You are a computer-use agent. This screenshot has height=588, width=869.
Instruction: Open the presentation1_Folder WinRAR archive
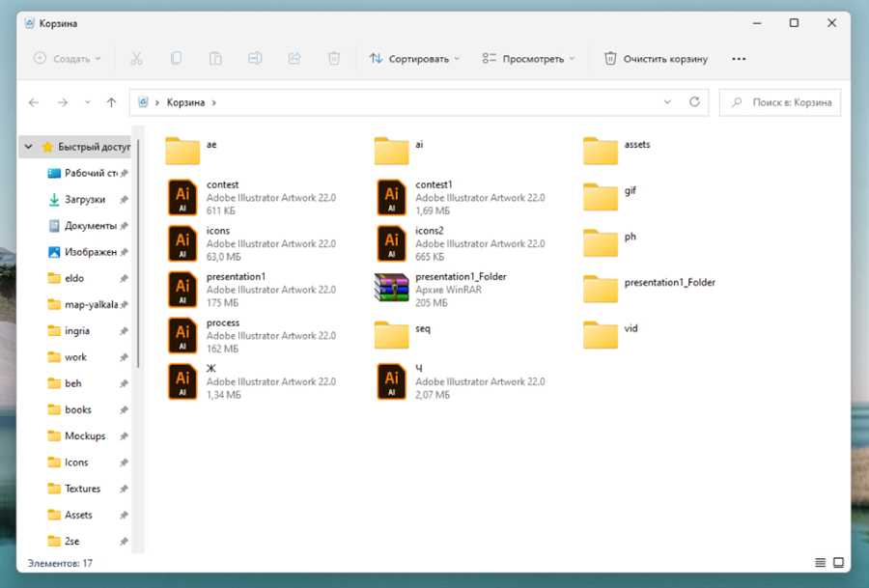(x=391, y=290)
